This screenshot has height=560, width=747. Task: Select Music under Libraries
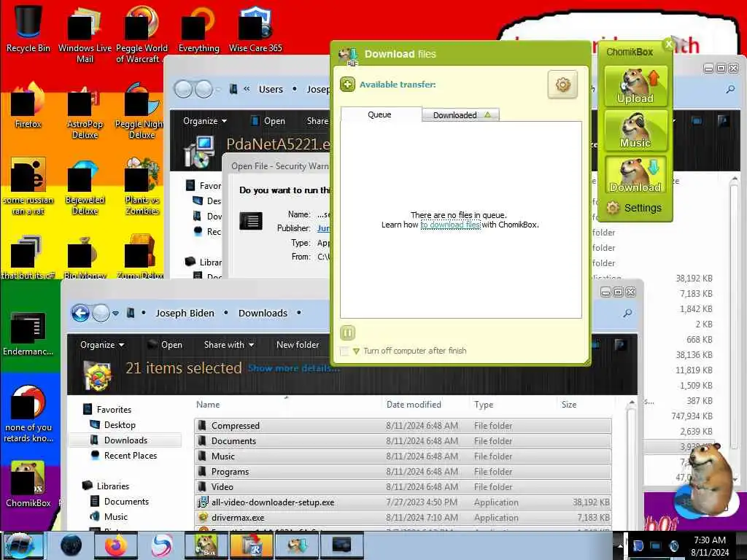click(x=116, y=517)
